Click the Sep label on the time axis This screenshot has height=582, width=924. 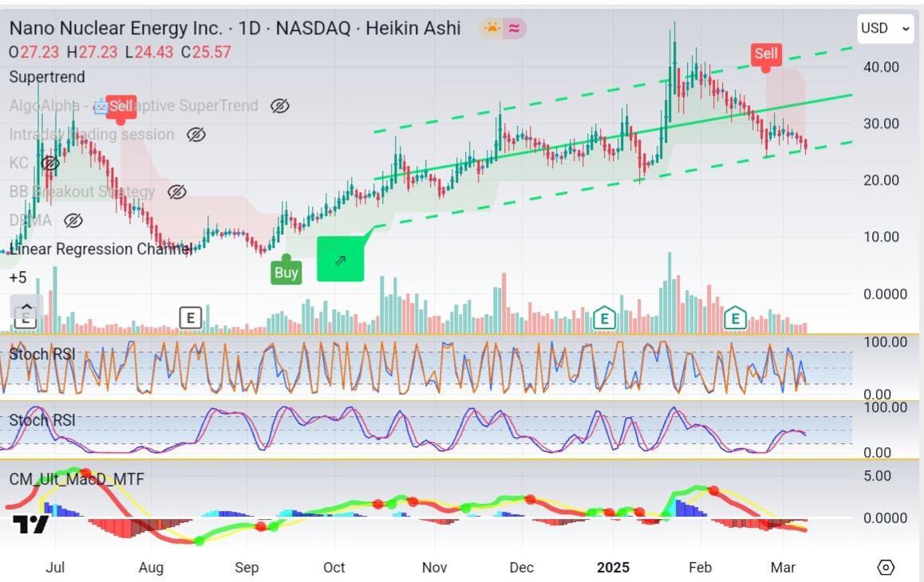tap(247, 568)
